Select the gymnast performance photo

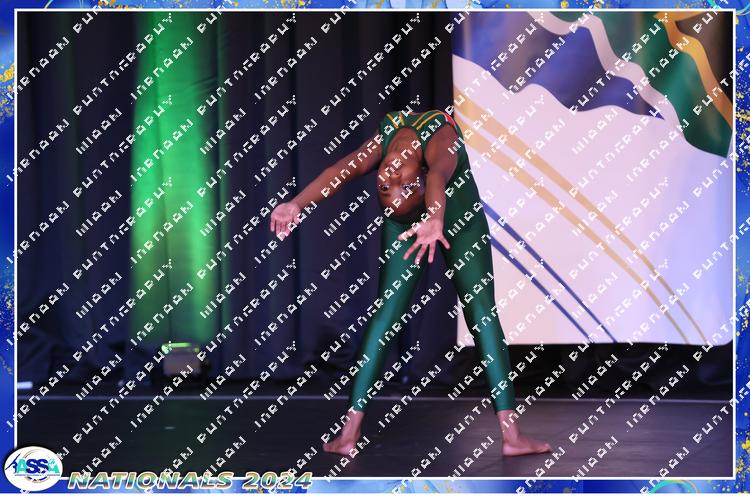click(x=375, y=244)
